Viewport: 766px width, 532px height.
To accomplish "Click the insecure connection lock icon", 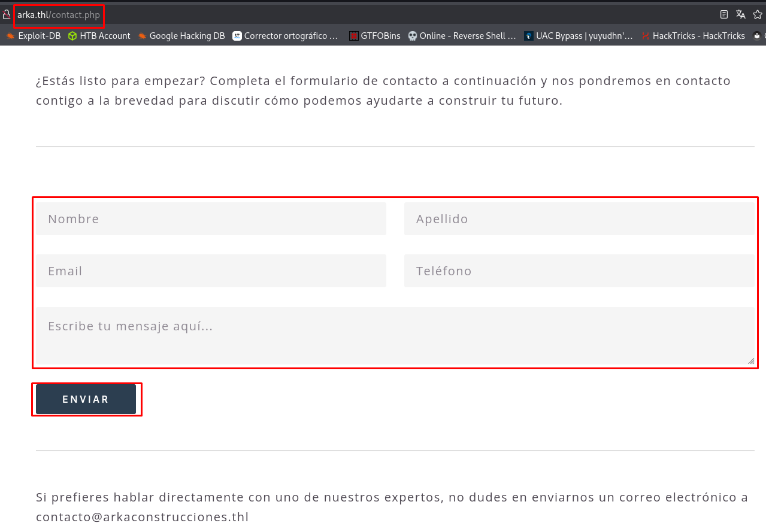I will point(7,15).
